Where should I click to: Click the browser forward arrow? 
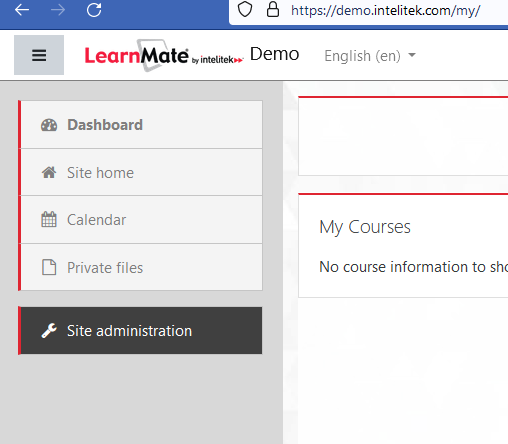click(x=58, y=10)
